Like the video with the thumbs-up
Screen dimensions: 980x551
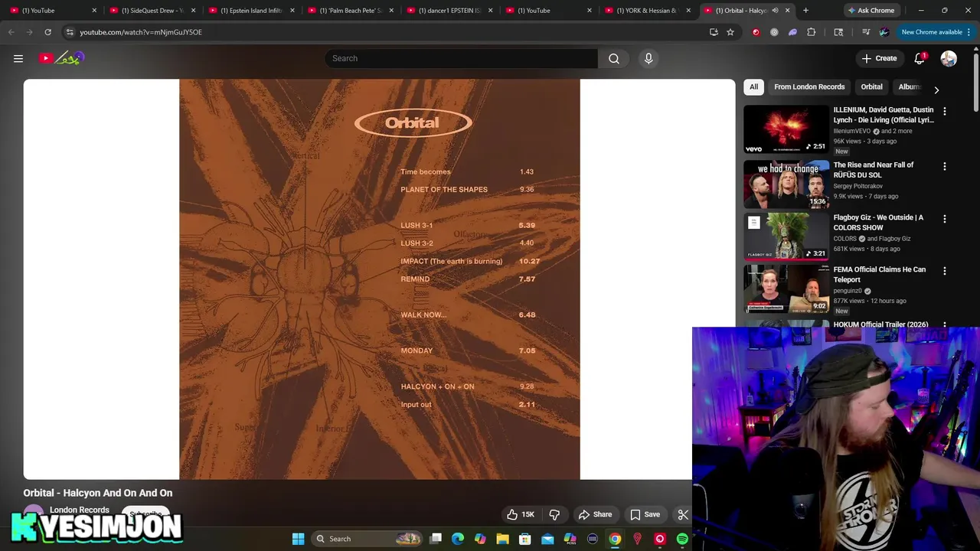coord(520,514)
